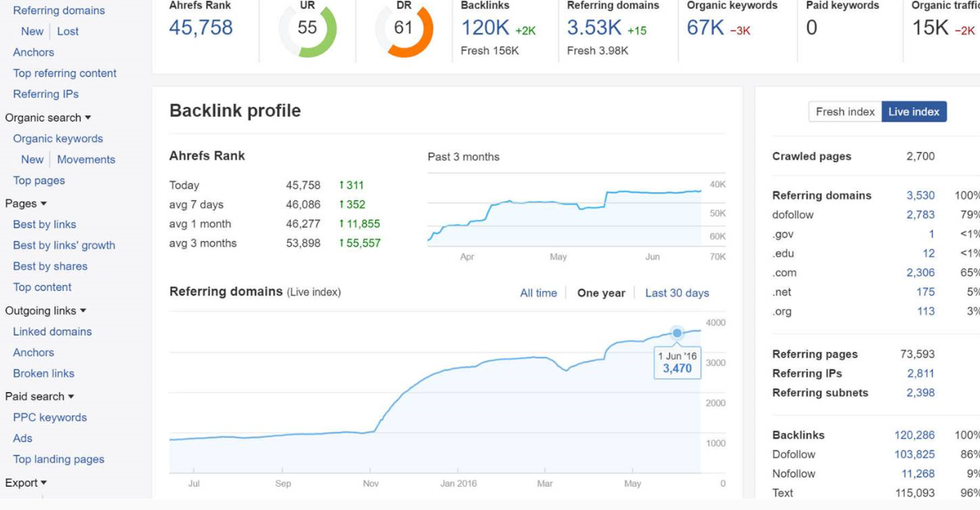Select the 1 Jun '16 data point marker
This screenshot has height=510, width=980.
coord(676,331)
